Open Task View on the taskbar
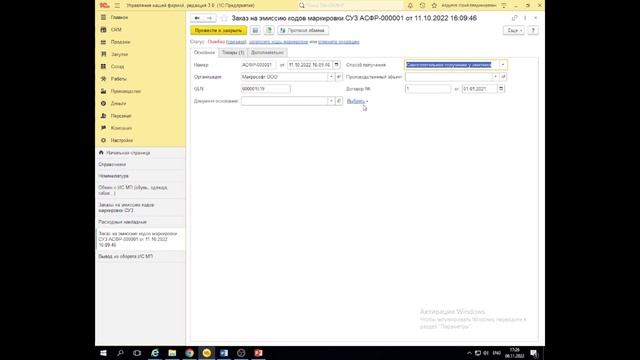Screen dimensions: 640x360 [x=137, y=353]
